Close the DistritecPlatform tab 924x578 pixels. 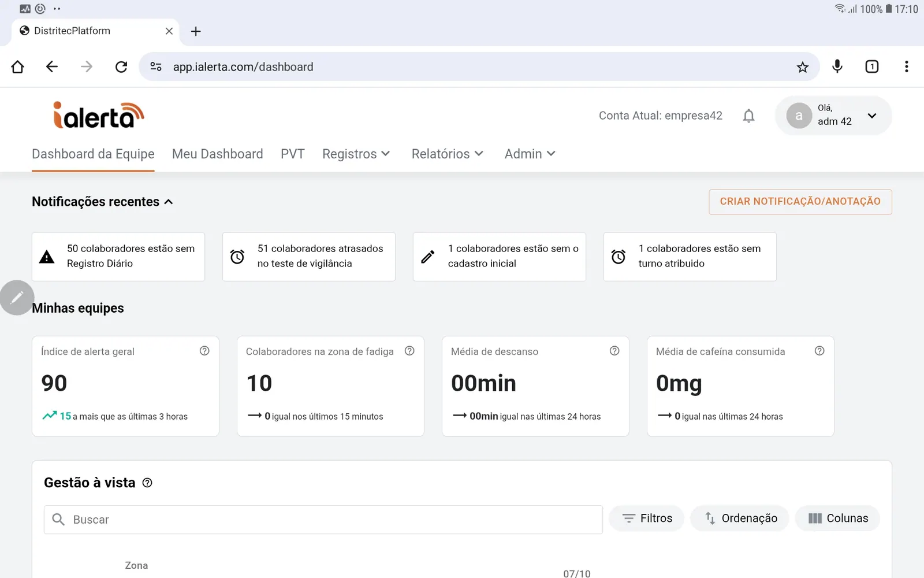(169, 31)
